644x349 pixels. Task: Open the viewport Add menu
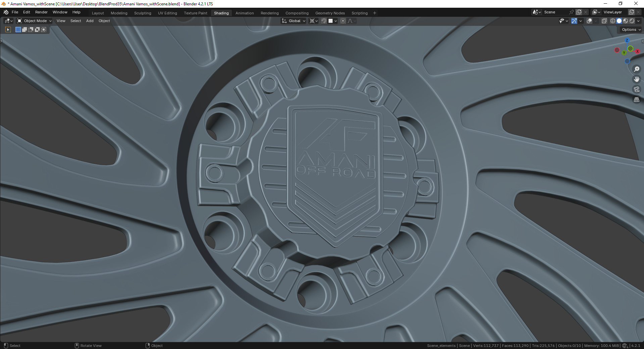90,21
